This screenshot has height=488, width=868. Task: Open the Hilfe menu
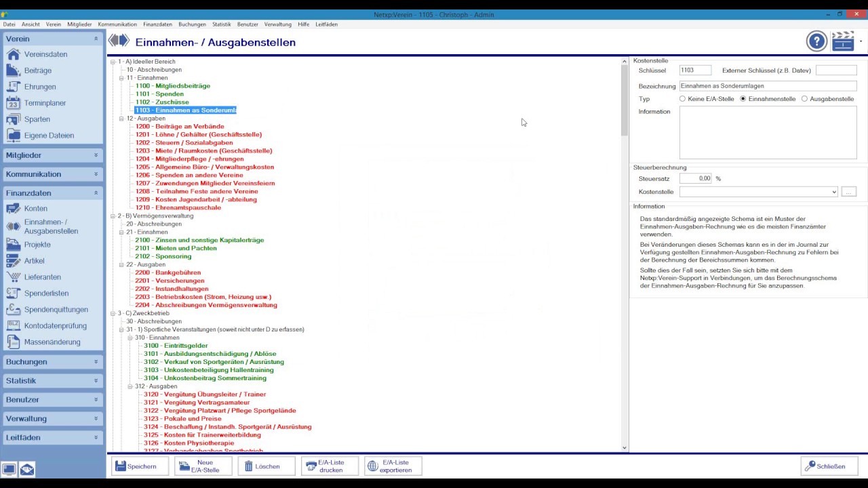point(304,24)
